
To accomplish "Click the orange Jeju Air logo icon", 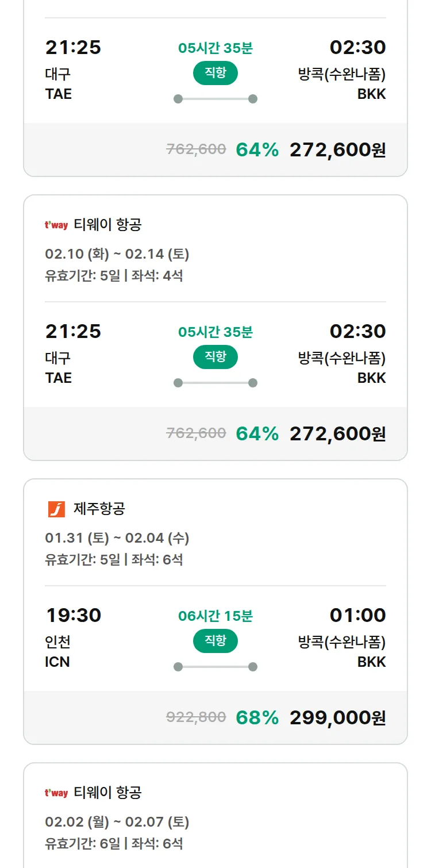I will pos(56,509).
